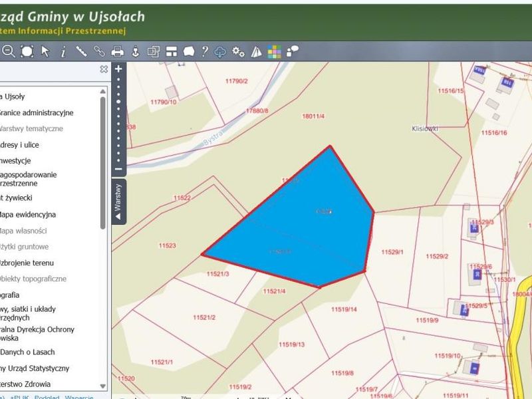Click the layer list scroll down arrow

click(x=103, y=386)
